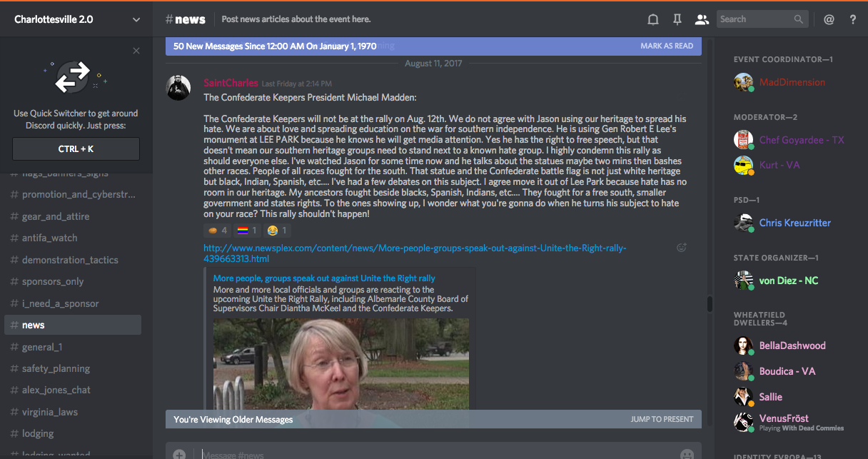The image size is (868, 459).
Task: Click the Search field
Action: [762, 19]
